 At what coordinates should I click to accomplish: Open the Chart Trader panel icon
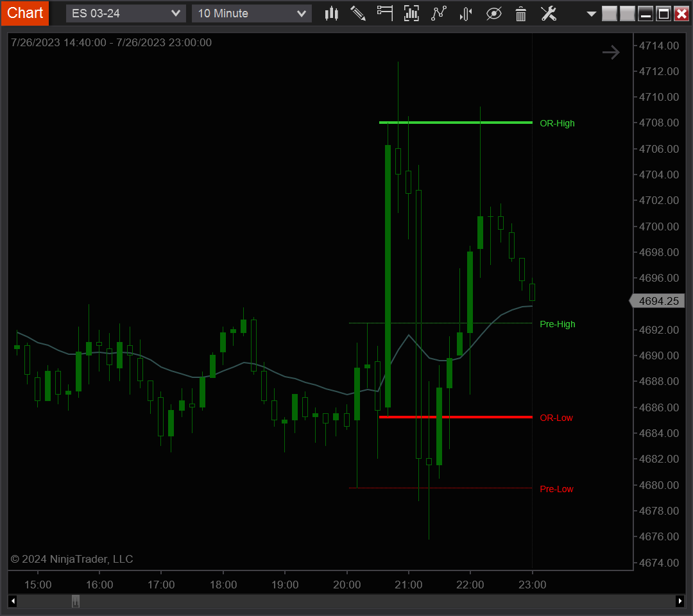point(385,13)
